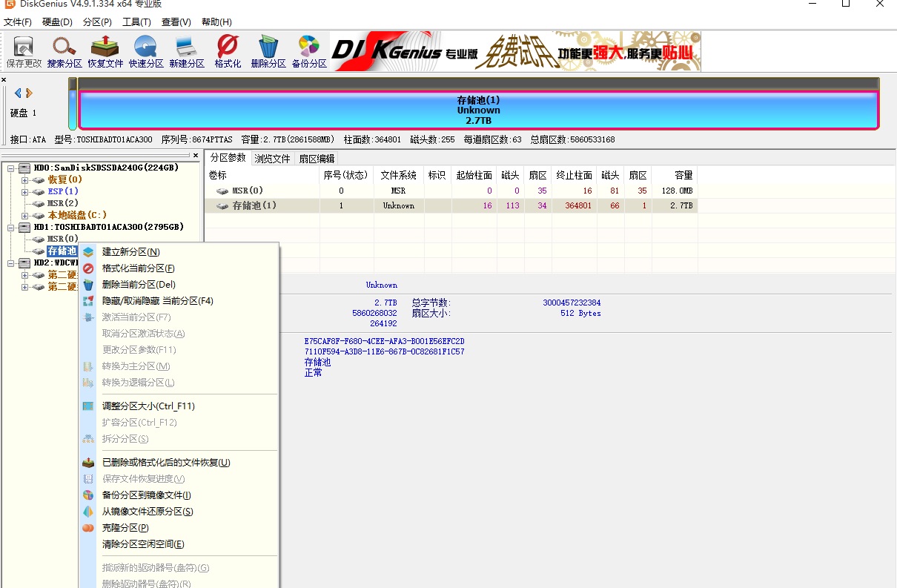The width and height of the screenshot is (897, 588).
Task: Click the icon beside 调整分区大小
Action: pos(88,406)
